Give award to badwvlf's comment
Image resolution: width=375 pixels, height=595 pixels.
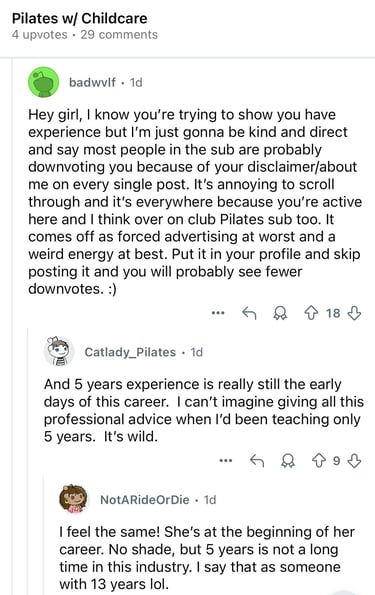pos(280,313)
